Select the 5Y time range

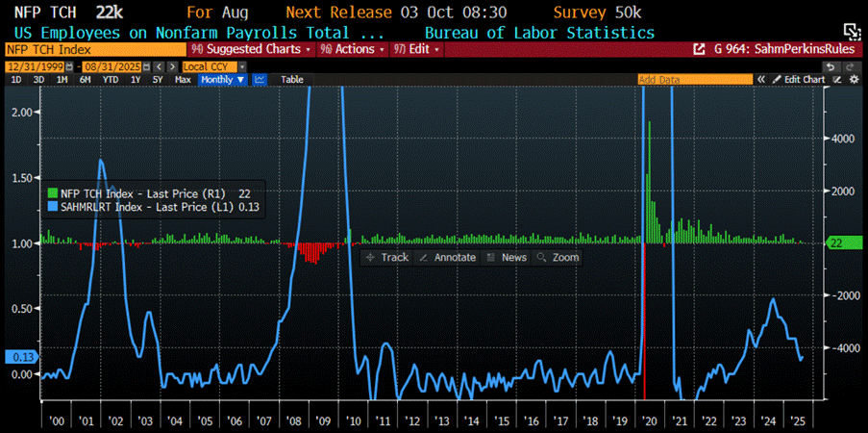pyautogui.click(x=158, y=79)
